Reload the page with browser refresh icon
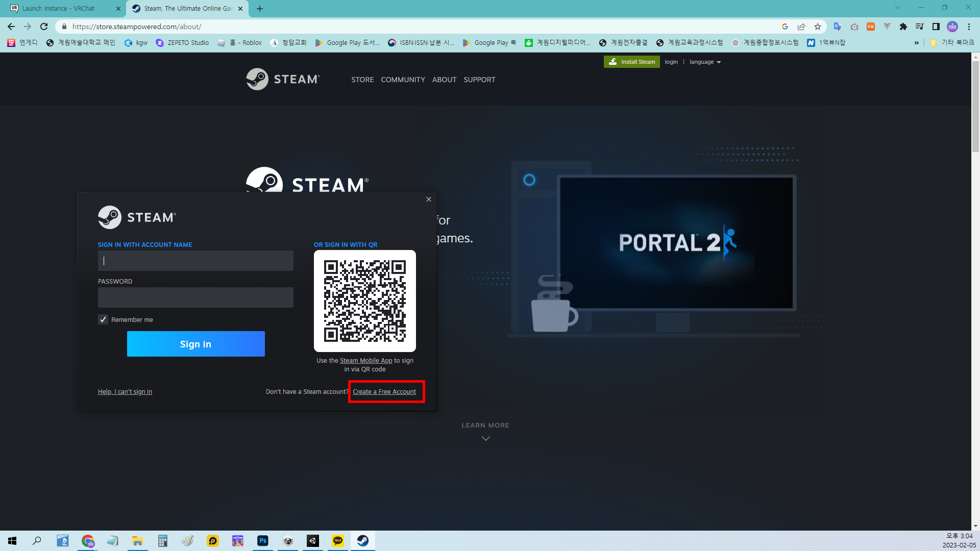 point(44,27)
